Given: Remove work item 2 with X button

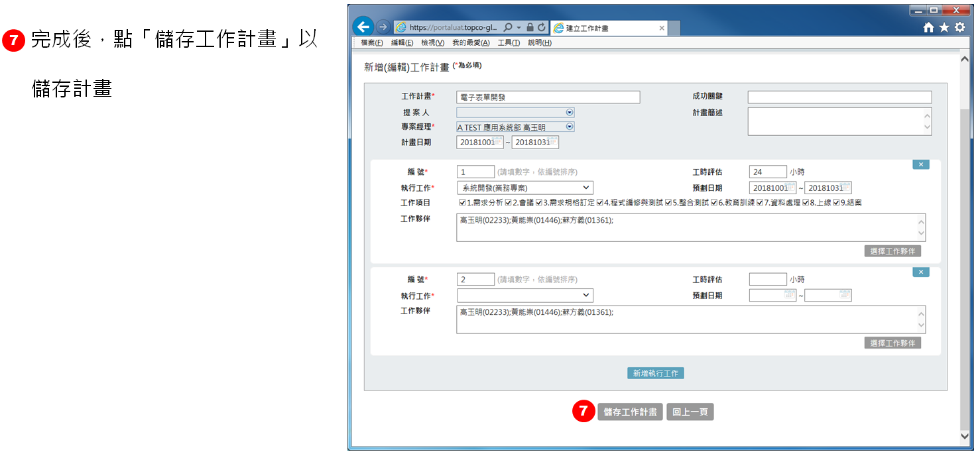Looking at the screenshot, I should [920, 272].
